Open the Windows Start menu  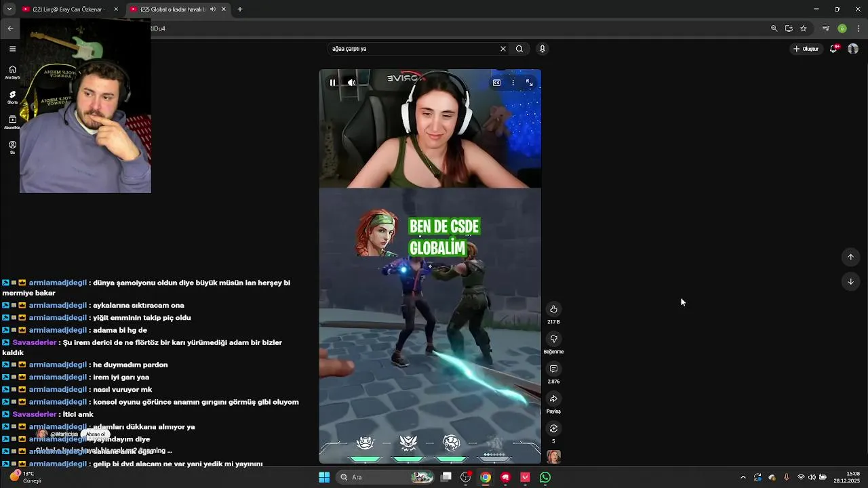pyautogui.click(x=324, y=477)
